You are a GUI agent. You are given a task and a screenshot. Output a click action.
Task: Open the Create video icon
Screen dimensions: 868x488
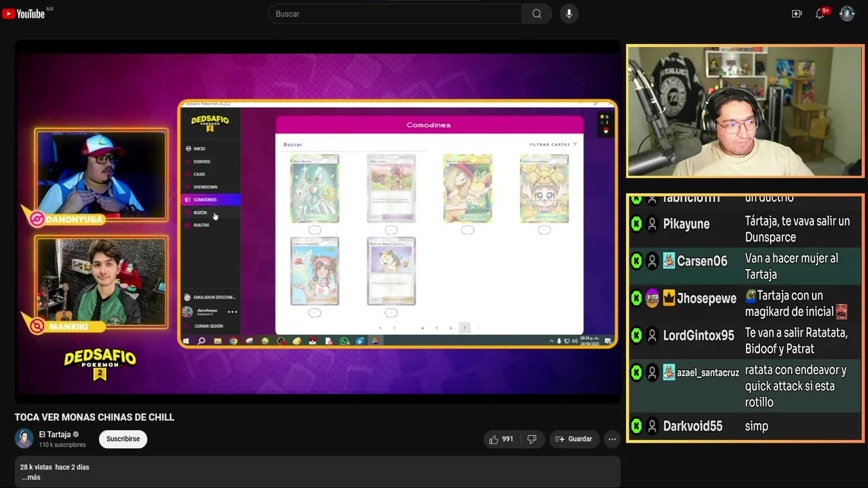pos(797,14)
